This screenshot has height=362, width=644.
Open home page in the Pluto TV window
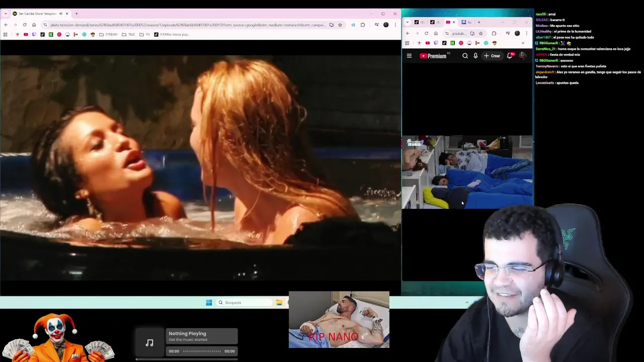[34, 25]
